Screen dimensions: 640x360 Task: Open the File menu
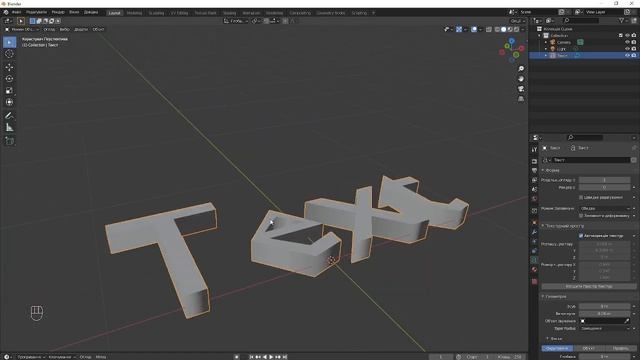click(16, 12)
